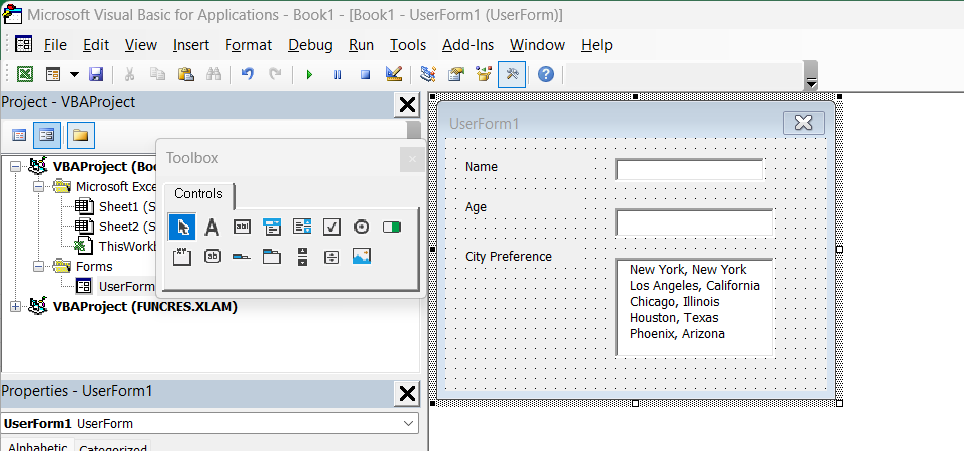Click the Reset stop square icon
Screen dimensions: 964x451
point(365,74)
